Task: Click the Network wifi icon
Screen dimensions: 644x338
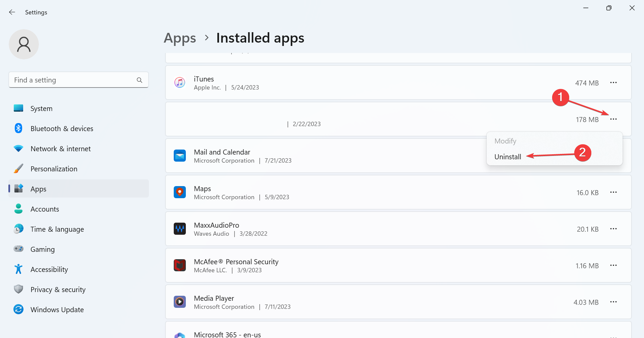Action: click(x=18, y=148)
